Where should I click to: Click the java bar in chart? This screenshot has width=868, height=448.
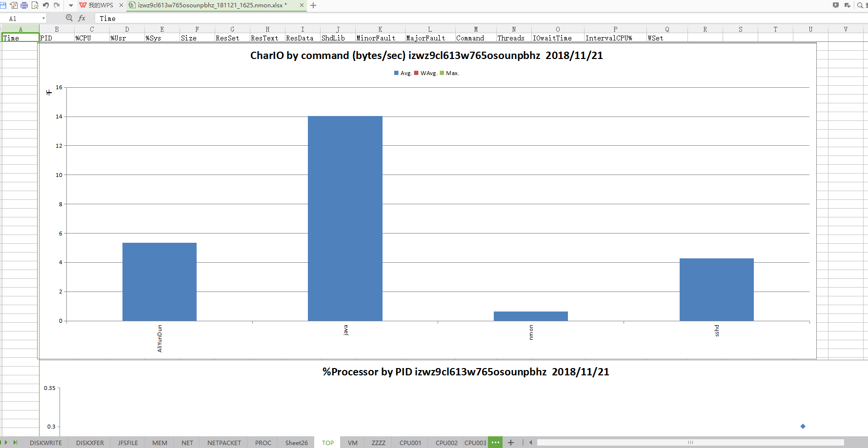click(x=345, y=218)
